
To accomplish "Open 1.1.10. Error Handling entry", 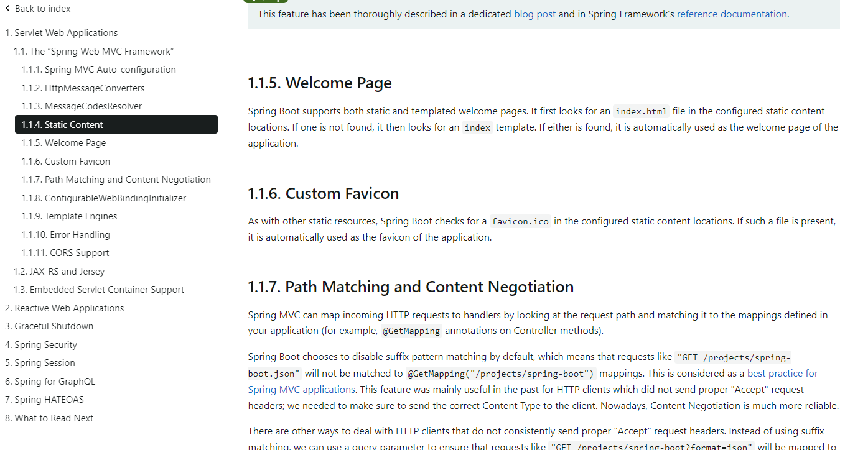I will (66, 235).
